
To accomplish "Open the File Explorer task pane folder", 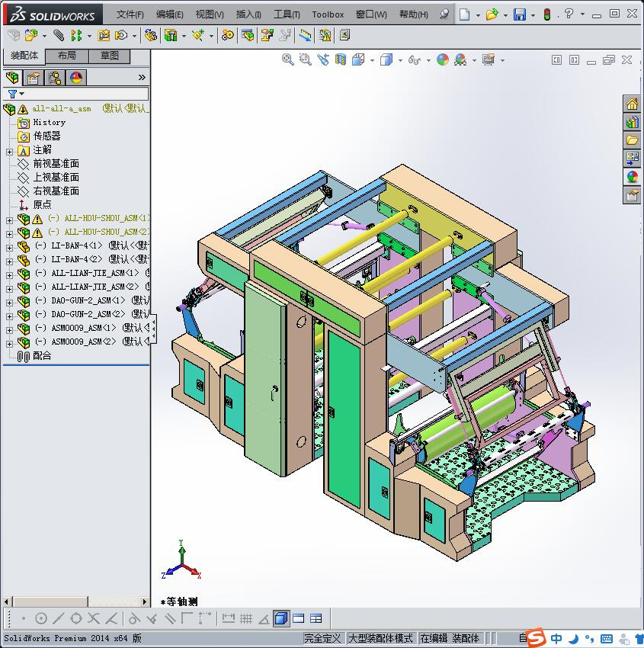I will pos(632,140).
